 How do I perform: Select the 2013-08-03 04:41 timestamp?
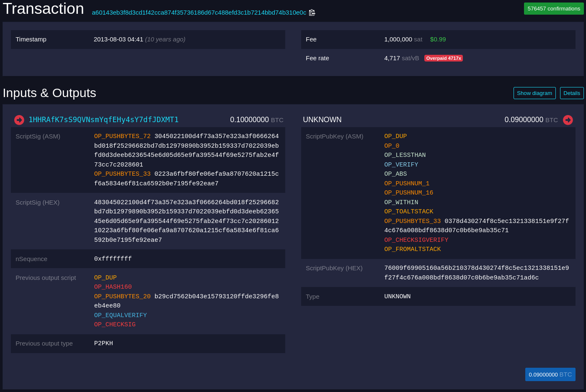pyautogui.click(x=119, y=39)
